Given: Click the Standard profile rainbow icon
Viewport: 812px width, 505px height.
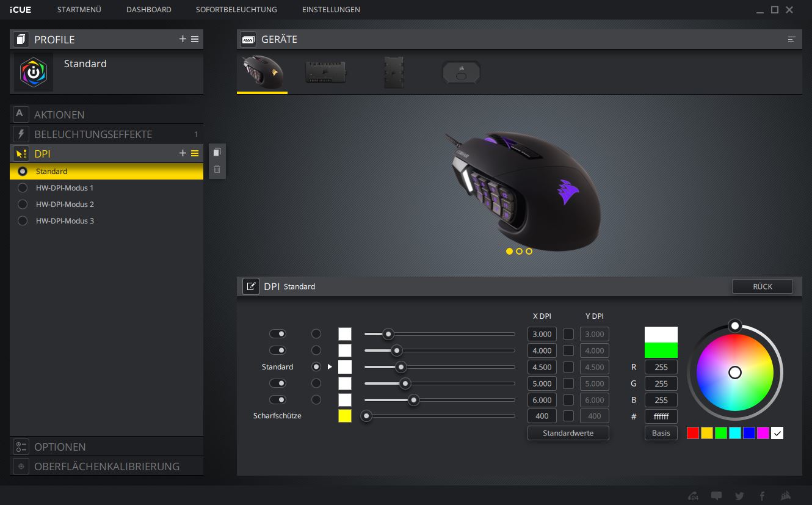Looking at the screenshot, I should tap(34, 73).
